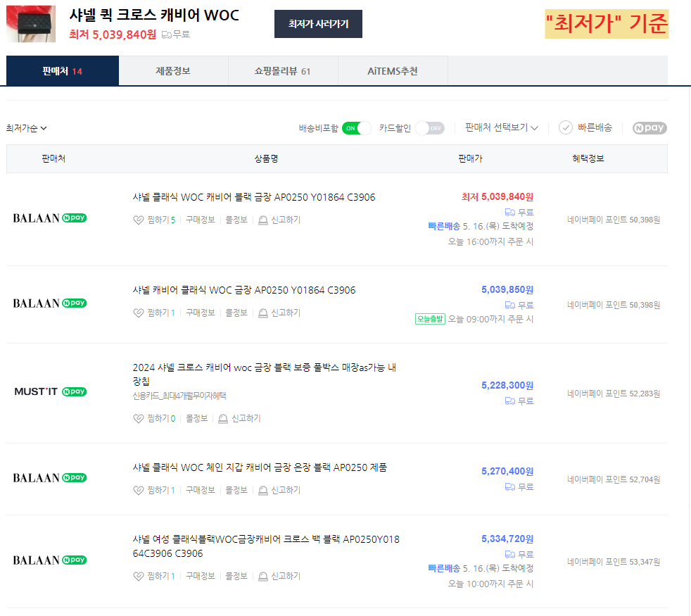This screenshot has height=616, width=691.
Task: Click 신고하기 bell icon on MUST'IT listing
Action: pos(224,418)
